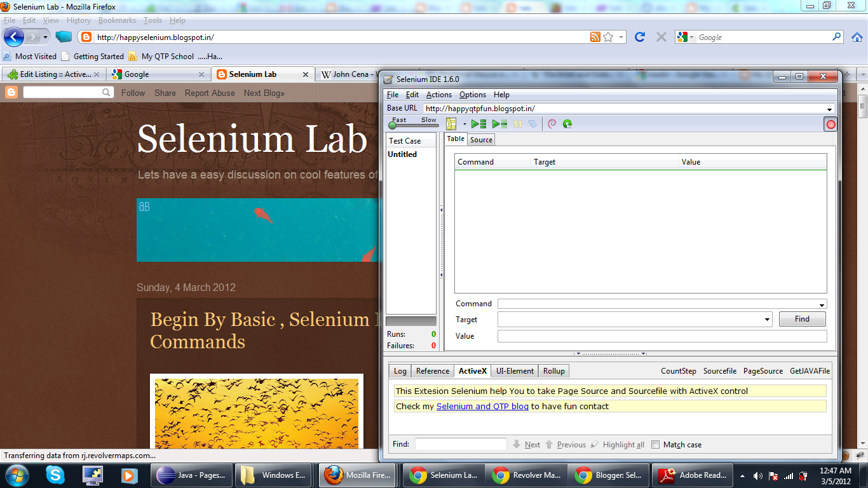Viewport: 868px width, 488px height.
Task: Open the Base URL dropdown
Action: [x=829, y=108]
